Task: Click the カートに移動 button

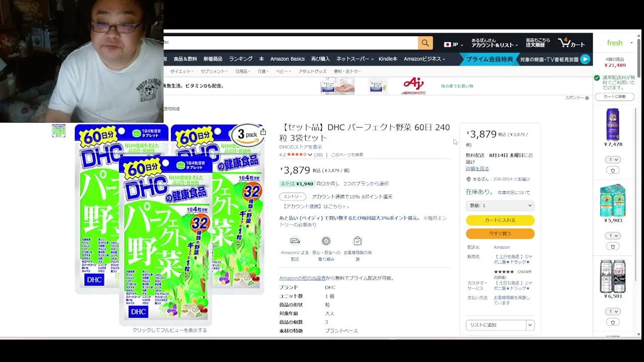Action: click(x=614, y=97)
